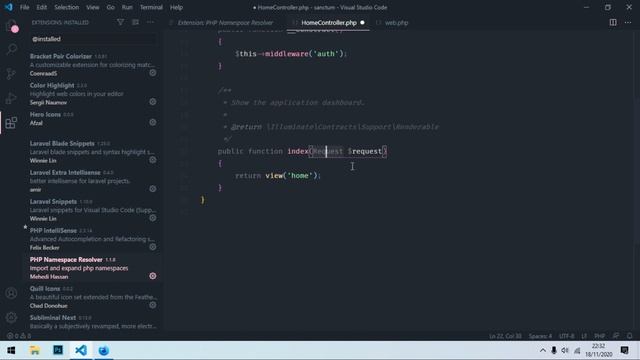Open the Run menu
Image resolution: width=640 pixels, height=360 pixels.
pos(127,7)
